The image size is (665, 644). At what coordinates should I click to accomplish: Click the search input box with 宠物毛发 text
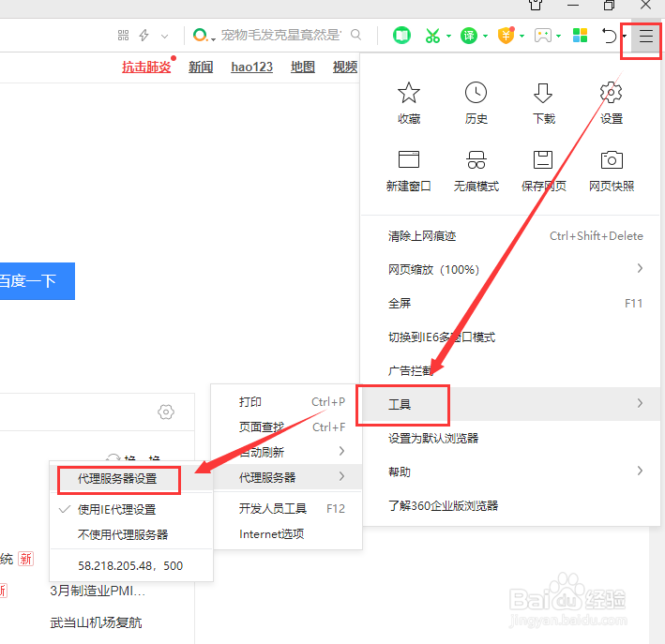tap(280, 35)
